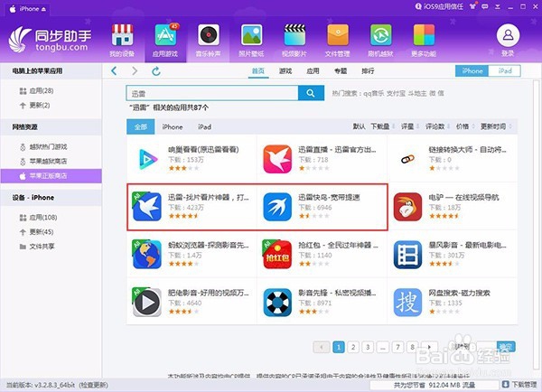Image resolution: width=542 pixels, height=392 pixels.
Task: Refresh the store page
Action: point(156,71)
